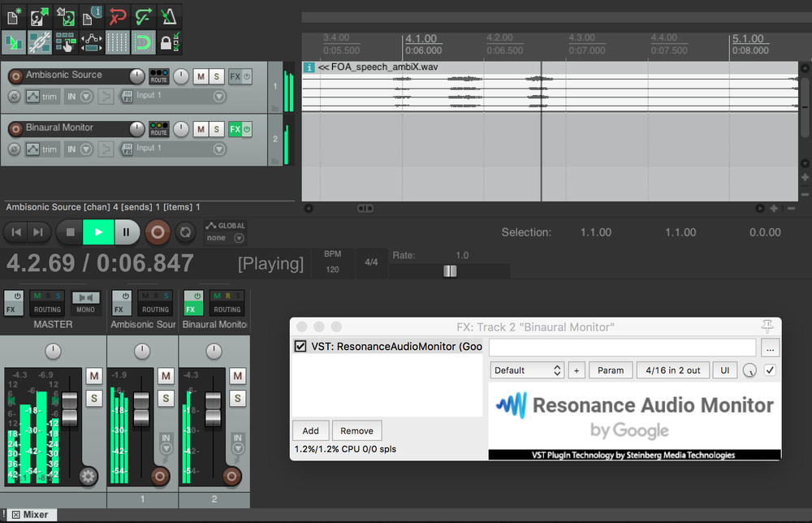Show the plugin UI with the UI button

[724, 370]
